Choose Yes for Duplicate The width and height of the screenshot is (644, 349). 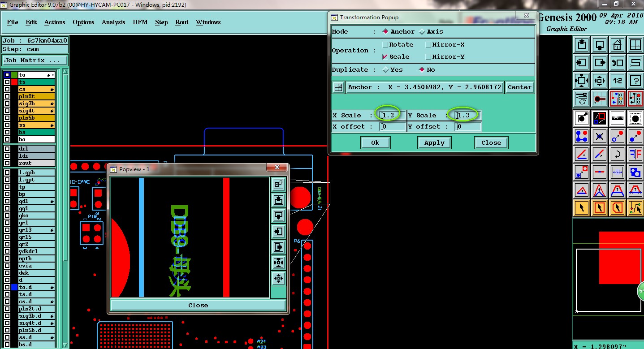pyautogui.click(x=385, y=70)
